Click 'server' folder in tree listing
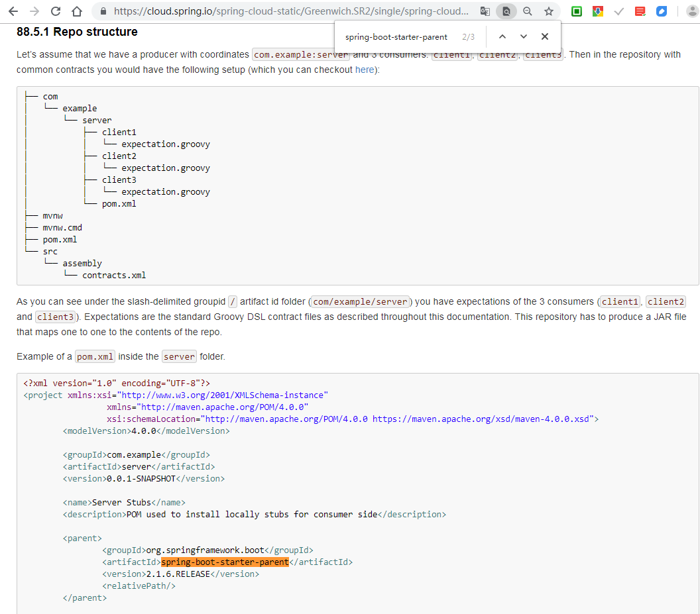This screenshot has width=700, height=614. pyautogui.click(x=97, y=120)
